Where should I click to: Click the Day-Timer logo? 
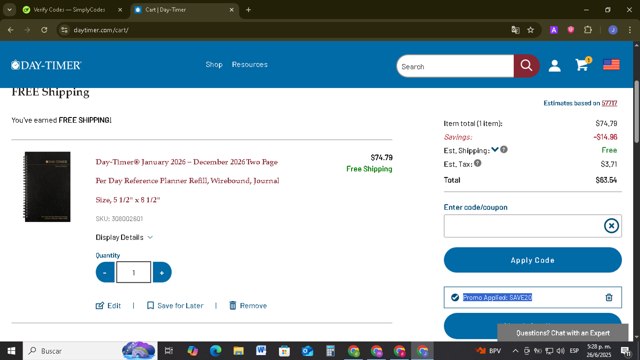point(46,65)
